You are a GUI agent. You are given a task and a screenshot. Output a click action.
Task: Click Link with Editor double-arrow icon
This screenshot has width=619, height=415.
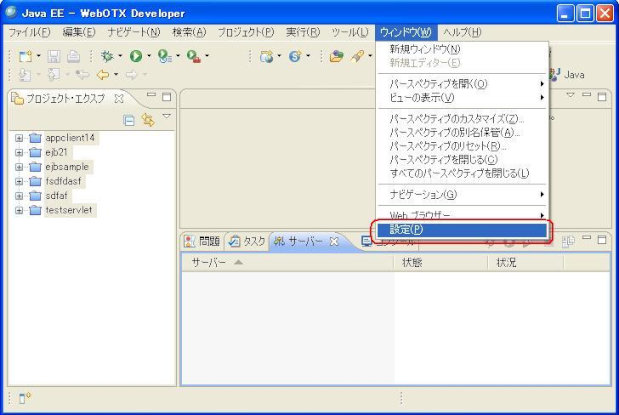click(x=148, y=119)
